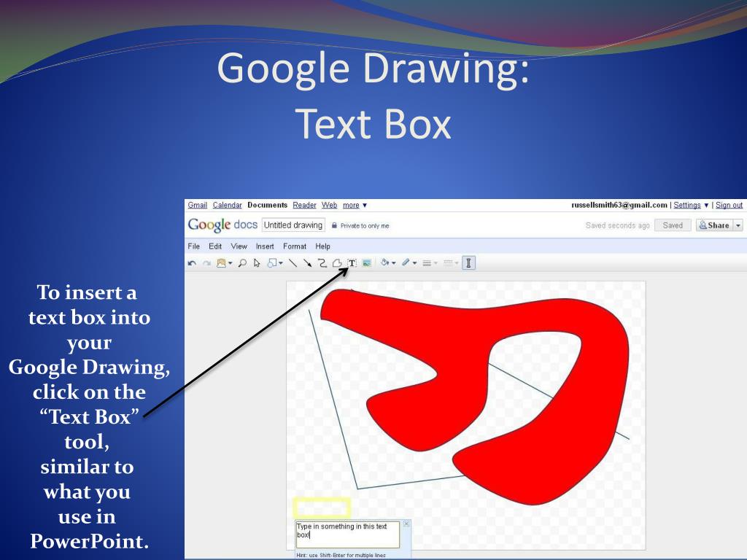This screenshot has width=747, height=560.
Task: Click the Google docs logo
Action: click(222, 225)
